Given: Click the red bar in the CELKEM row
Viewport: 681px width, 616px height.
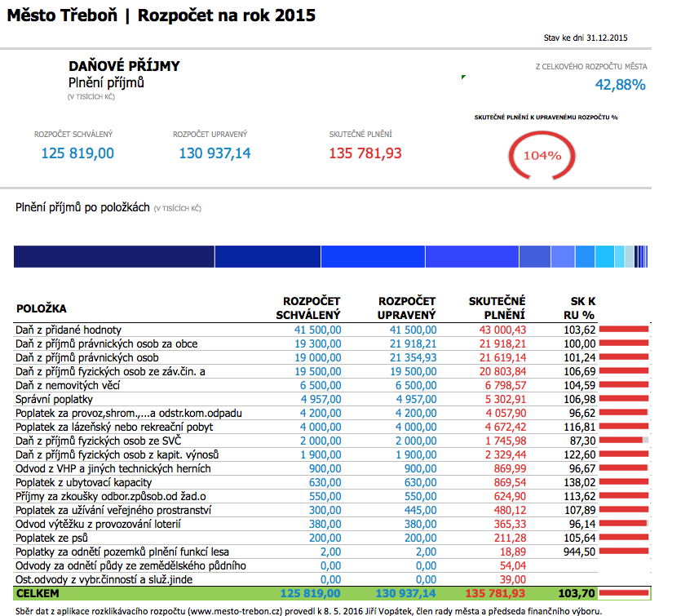Looking at the screenshot, I should click(625, 593).
